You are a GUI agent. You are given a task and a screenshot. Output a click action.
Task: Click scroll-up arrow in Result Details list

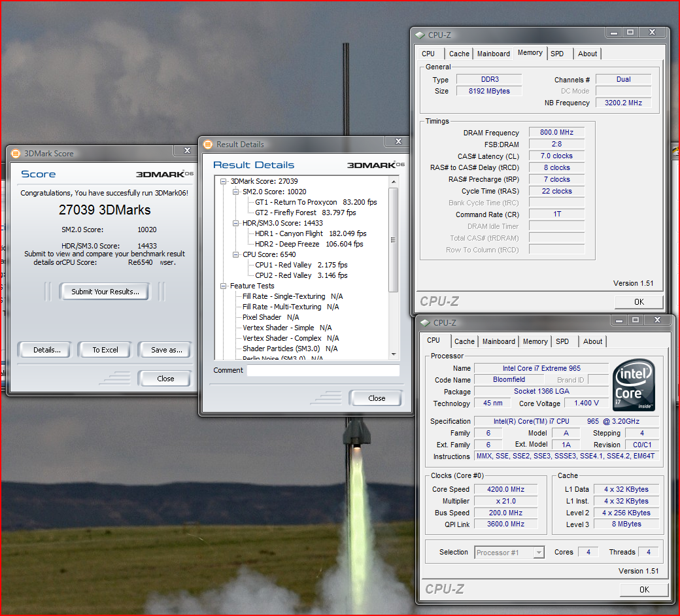(x=394, y=182)
